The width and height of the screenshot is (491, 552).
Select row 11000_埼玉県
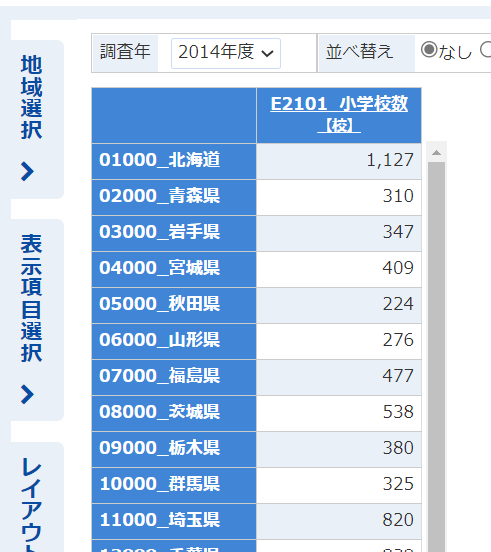click(174, 521)
